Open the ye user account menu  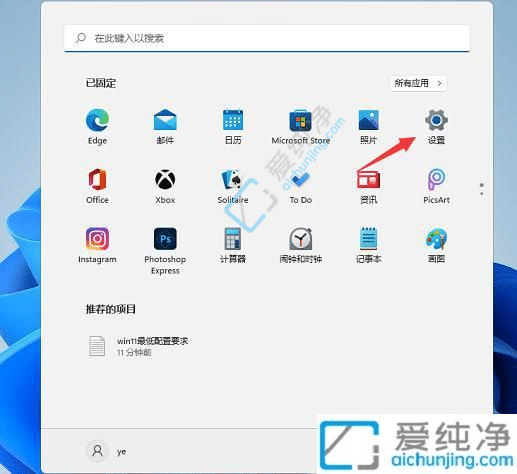[107, 451]
